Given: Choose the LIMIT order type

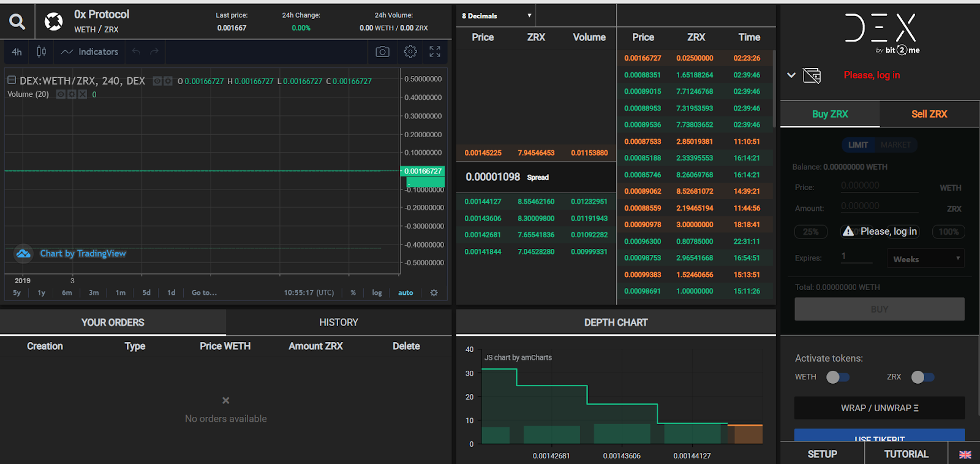Looking at the screenshot, I should point(858,145).
